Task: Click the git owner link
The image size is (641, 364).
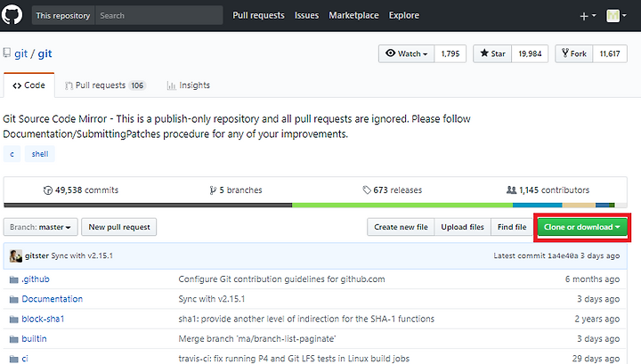Action: [20, 54]
